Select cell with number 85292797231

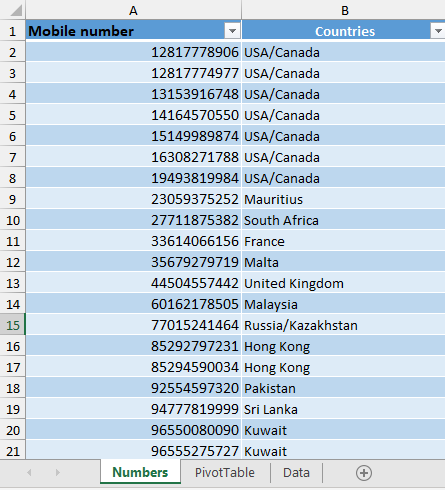(133, 346)
